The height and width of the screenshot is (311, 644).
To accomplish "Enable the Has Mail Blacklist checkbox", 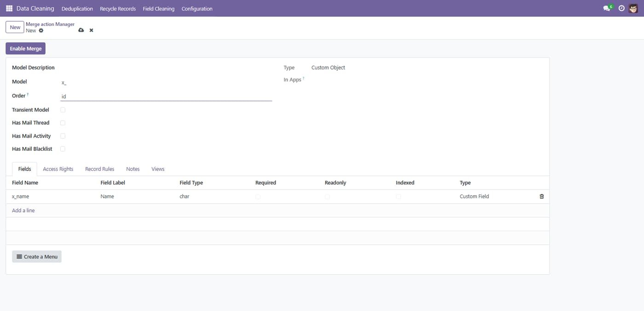I will point(63,149).
